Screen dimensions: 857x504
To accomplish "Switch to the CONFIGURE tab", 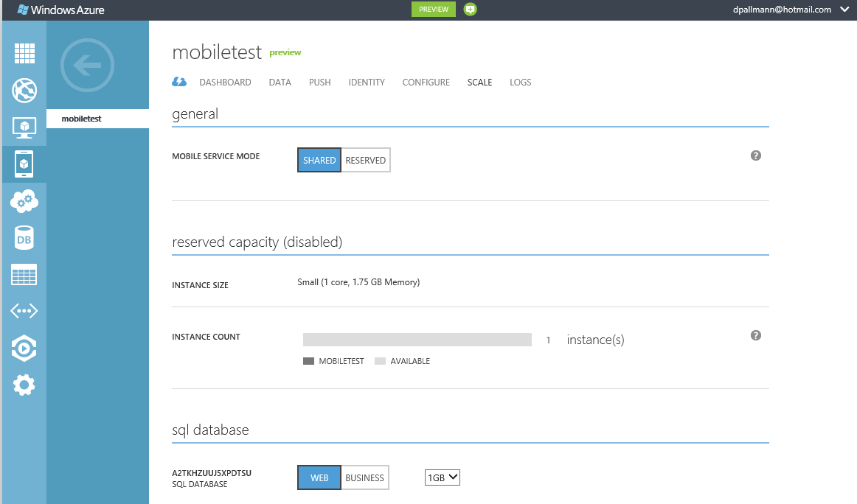I will [x=426, y=83].
